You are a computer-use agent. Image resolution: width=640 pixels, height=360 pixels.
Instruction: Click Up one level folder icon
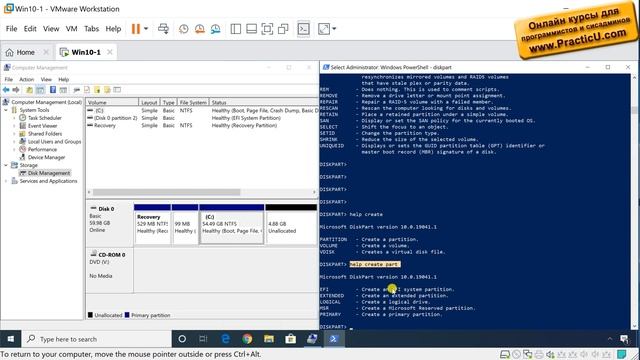[x=29, y=90]
